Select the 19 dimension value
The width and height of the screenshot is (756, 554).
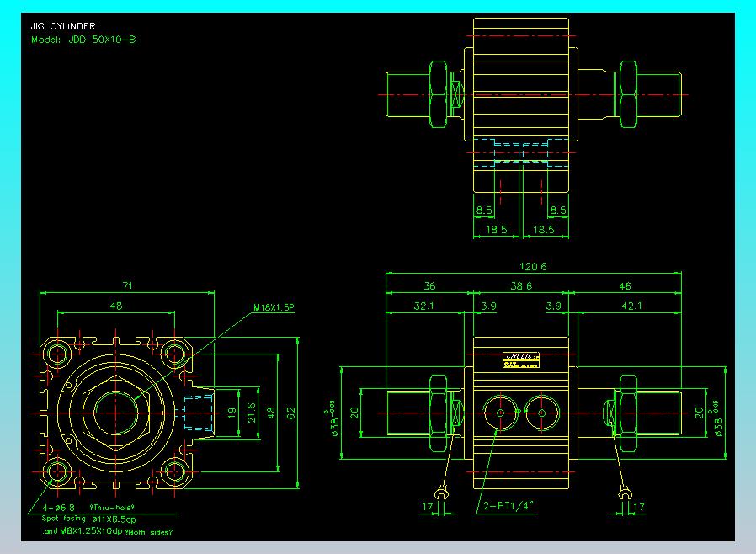tap(232, 413)
